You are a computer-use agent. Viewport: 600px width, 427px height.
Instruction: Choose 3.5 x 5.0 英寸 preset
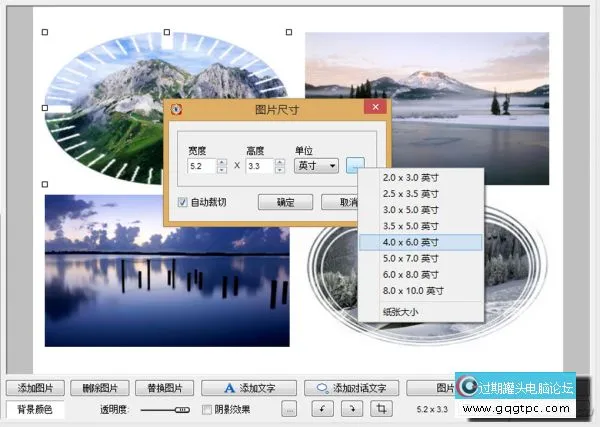pyautogui.click(x=421, y=226)
